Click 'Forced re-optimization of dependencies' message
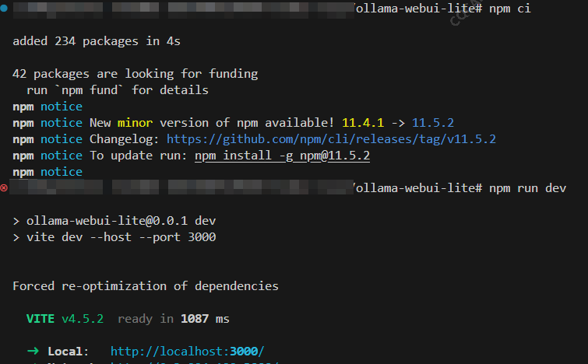 click(146, 286)
